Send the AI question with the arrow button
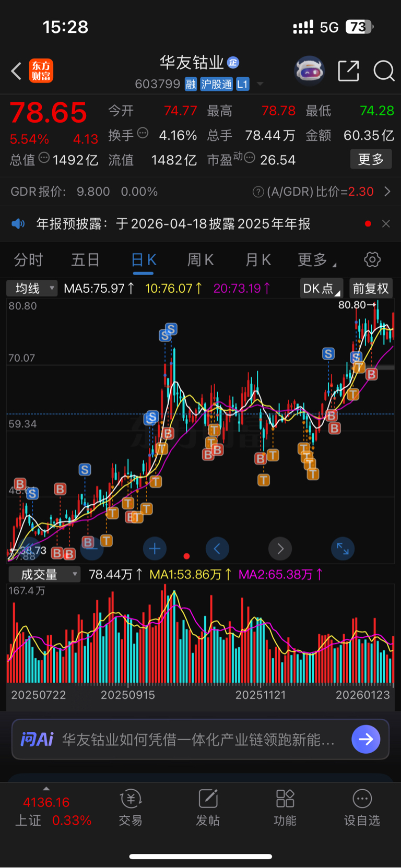This screenshot has width=401, height=868. [366, 739]
